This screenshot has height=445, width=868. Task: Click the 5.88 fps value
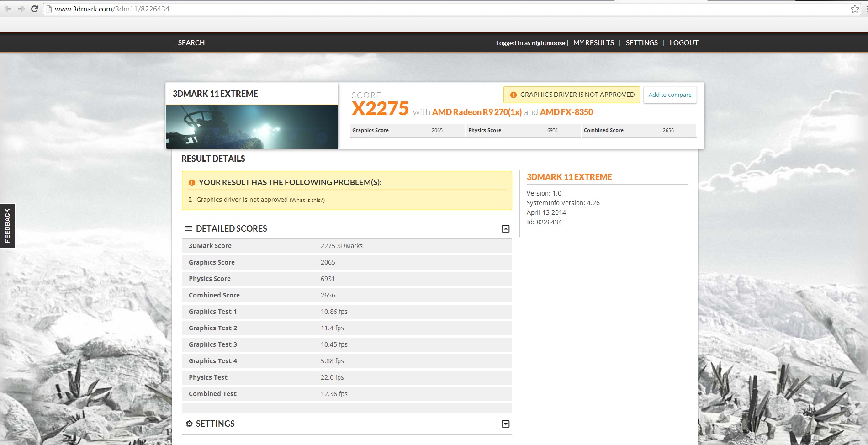332,361
